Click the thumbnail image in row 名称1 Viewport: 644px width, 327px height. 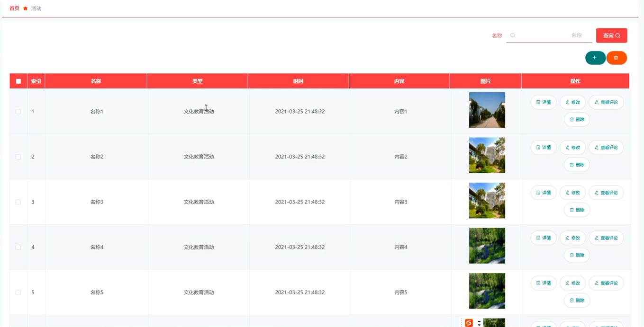(487, 110)
